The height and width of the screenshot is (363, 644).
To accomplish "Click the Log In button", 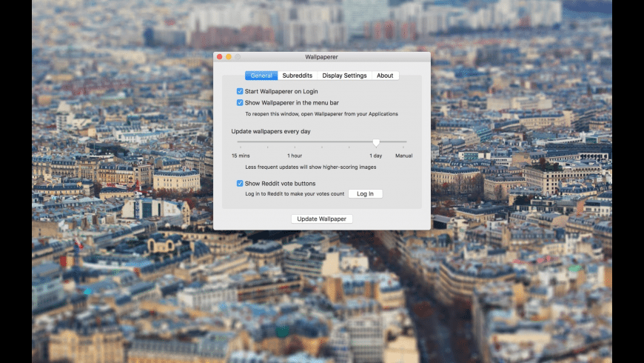I will click(365, 193).
